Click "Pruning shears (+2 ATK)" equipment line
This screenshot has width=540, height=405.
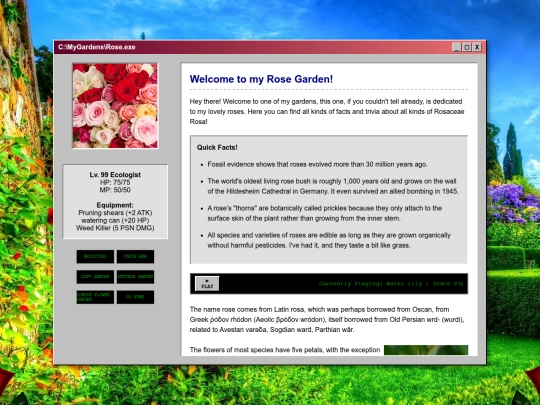[115, 212]
